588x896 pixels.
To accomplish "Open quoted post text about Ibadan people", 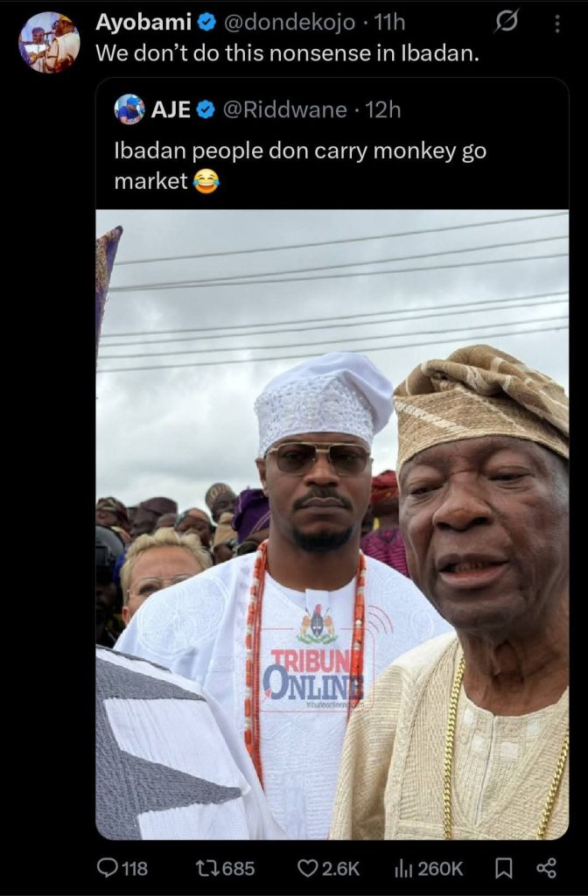I will 300,165.
